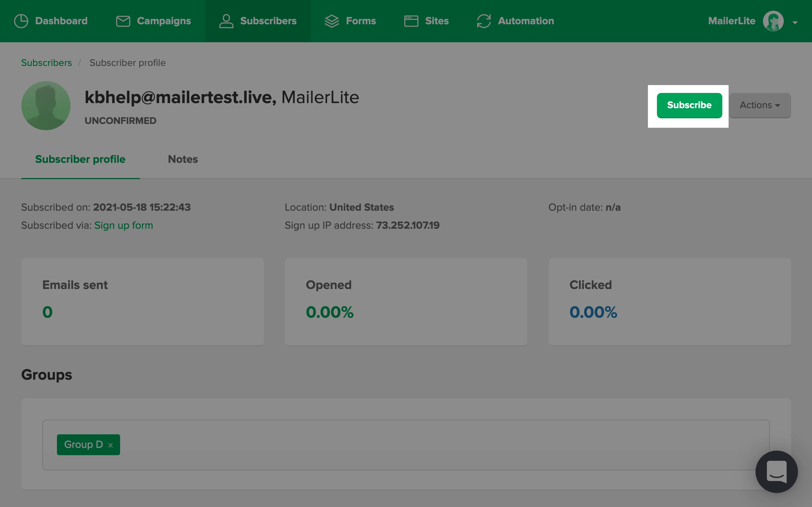Screen dimensions: 812x507
Task: Click inside the Groups tag input field
Action: click(x=403, y=445)
